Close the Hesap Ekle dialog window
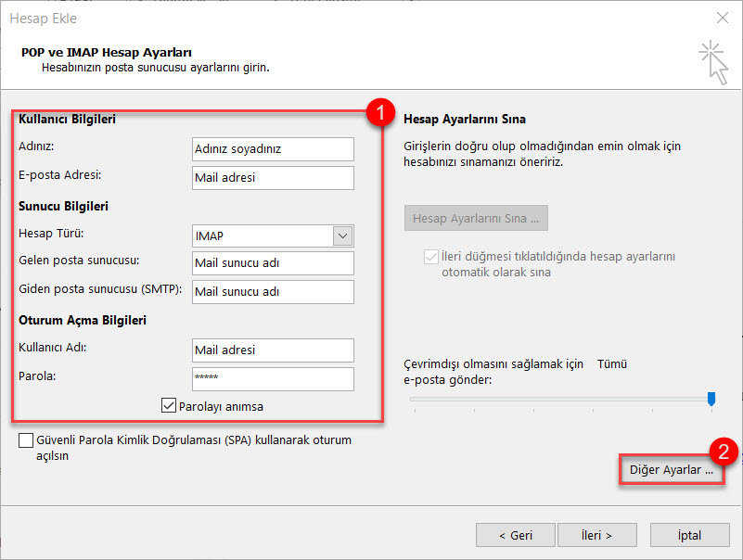Screen dimensions: 743x560 (722, 18)
